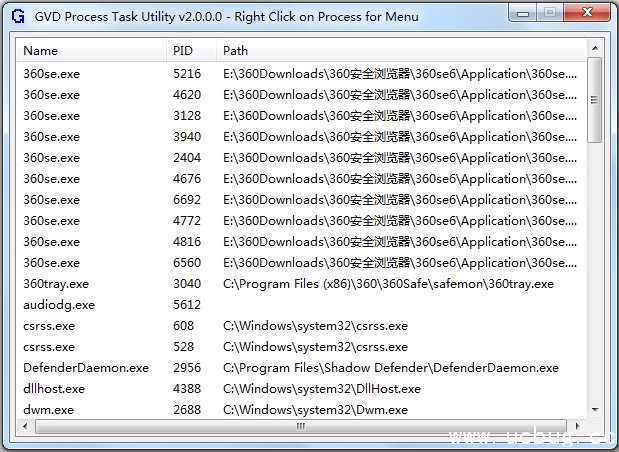
Task: Maximize the GVD Process Task Utility window
Action: coord(551,14)
